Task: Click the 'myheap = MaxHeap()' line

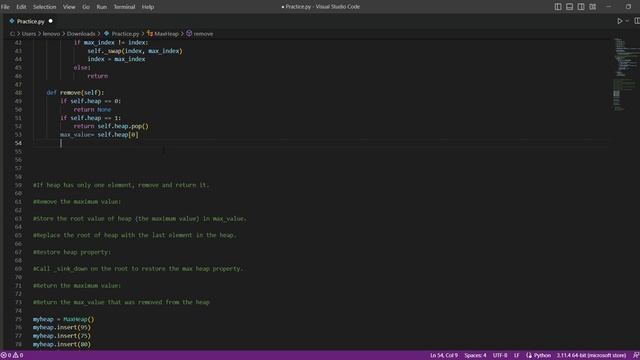Action: (x=63, y=319)
